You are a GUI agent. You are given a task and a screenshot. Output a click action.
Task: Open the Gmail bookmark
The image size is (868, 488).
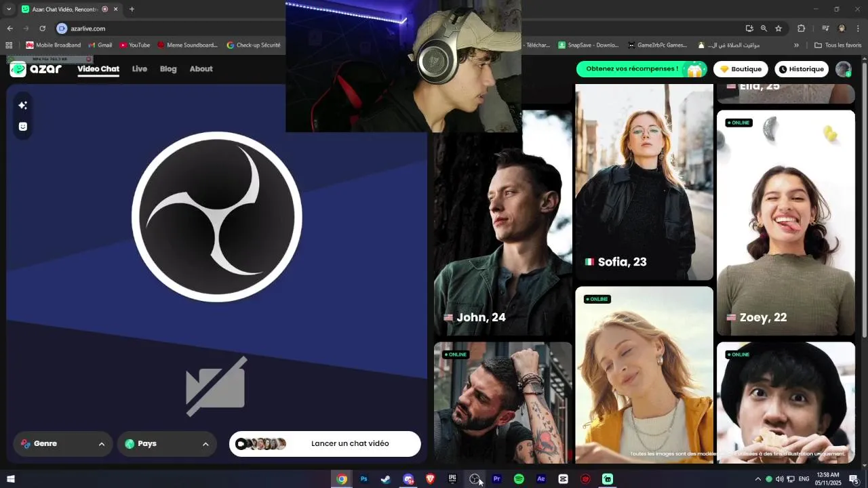100,45
